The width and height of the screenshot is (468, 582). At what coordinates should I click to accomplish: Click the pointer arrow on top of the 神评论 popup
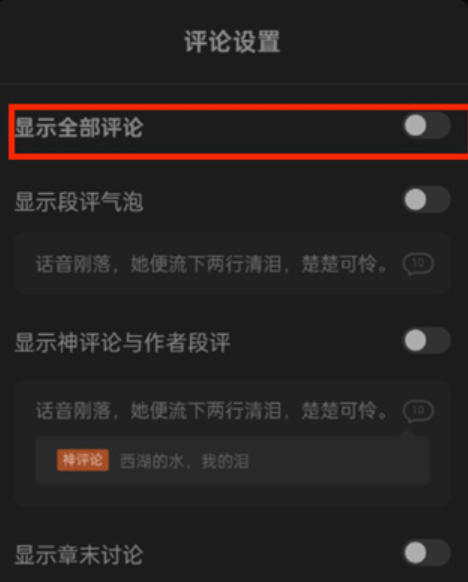(x=407, y=433)
